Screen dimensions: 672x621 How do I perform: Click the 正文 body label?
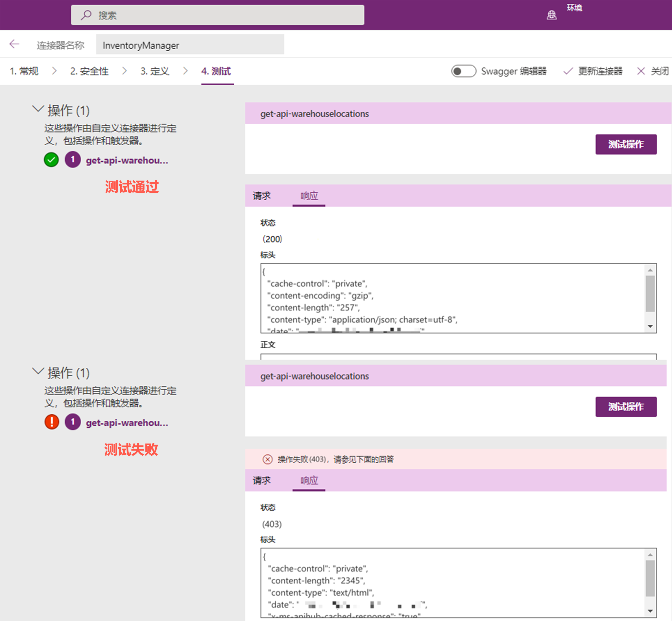[x=268, y=345]
